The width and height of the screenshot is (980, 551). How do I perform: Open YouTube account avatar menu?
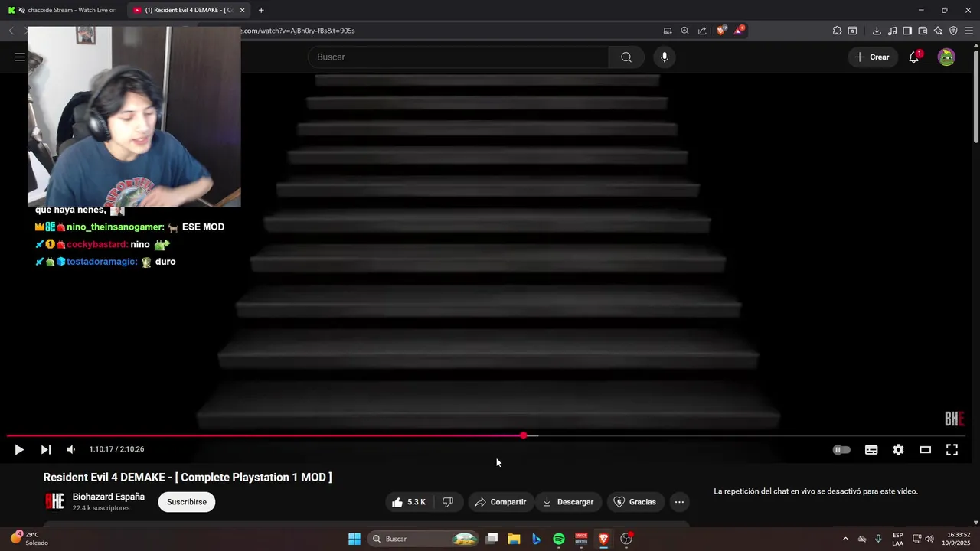coord(946,57)
